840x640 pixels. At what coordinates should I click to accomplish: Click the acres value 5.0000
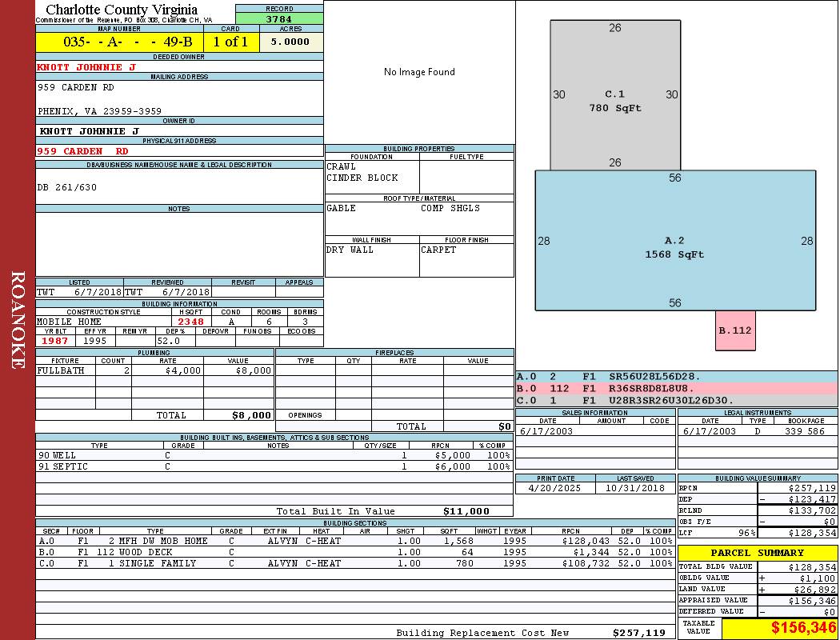tap(290, 42)
